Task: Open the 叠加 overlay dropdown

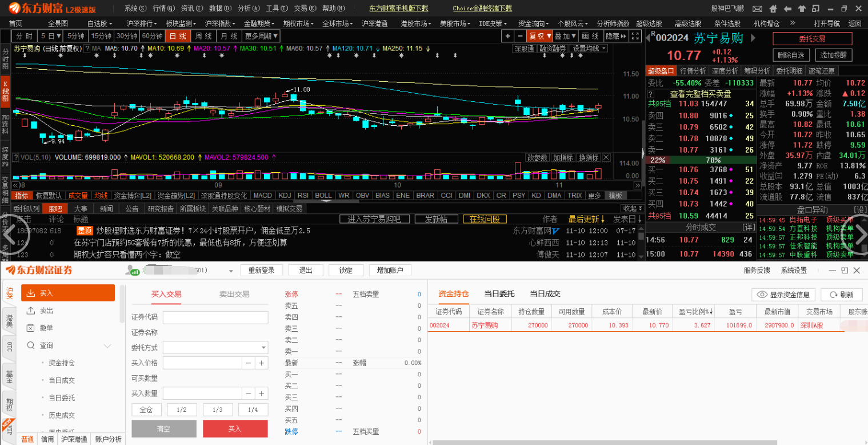Action: [x=566, y=36]
